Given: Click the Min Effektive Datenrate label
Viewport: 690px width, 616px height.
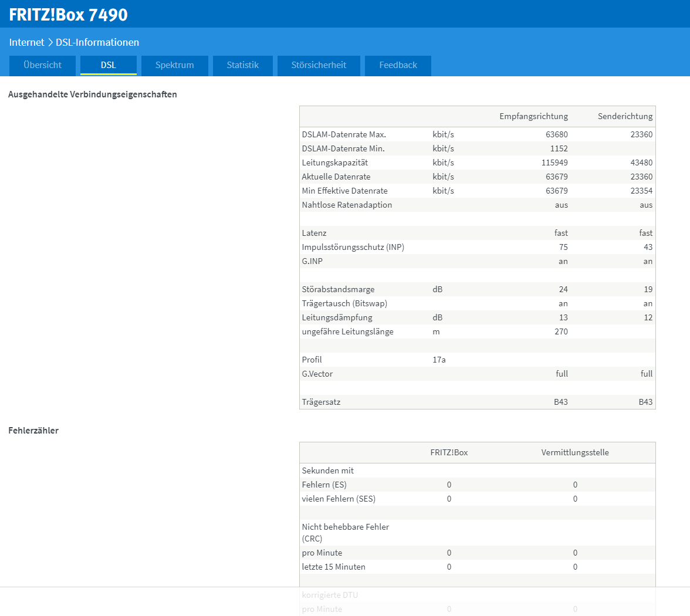Looking at the screenshot, I should (344, 191).
